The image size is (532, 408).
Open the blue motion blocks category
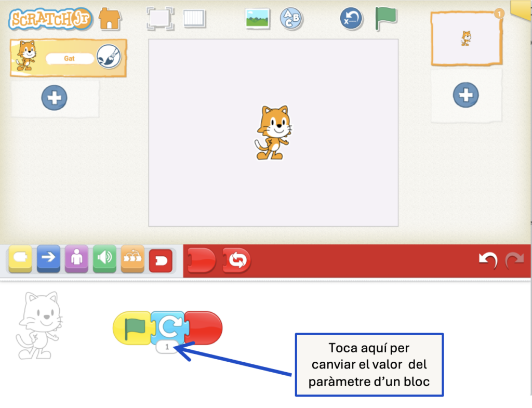coord(48,259)
